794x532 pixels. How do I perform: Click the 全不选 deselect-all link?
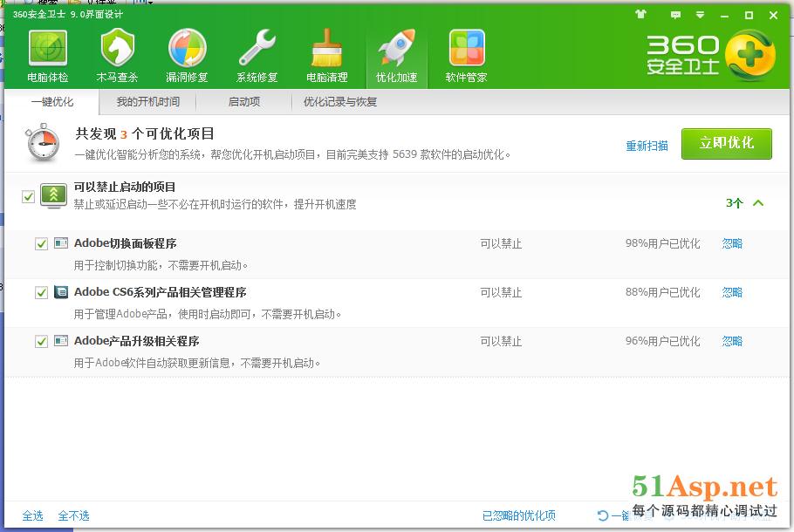tap(74, 515)
